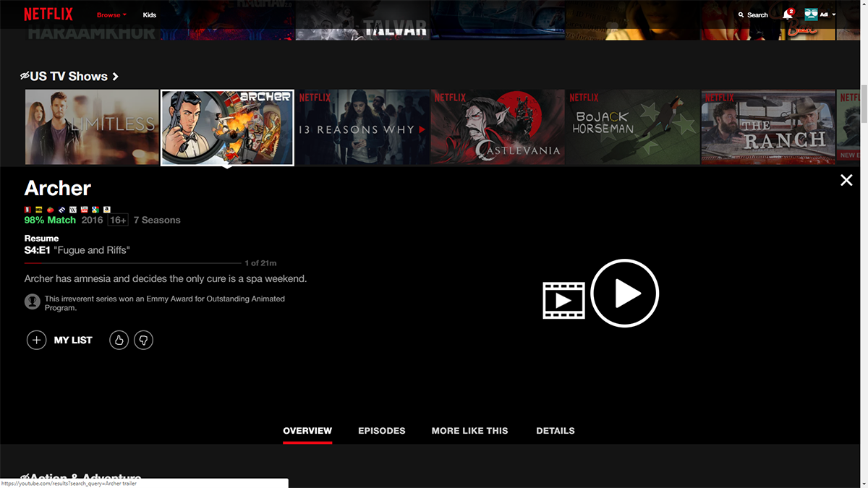Open the Google search icon for Archer

[x=96, y=210]
